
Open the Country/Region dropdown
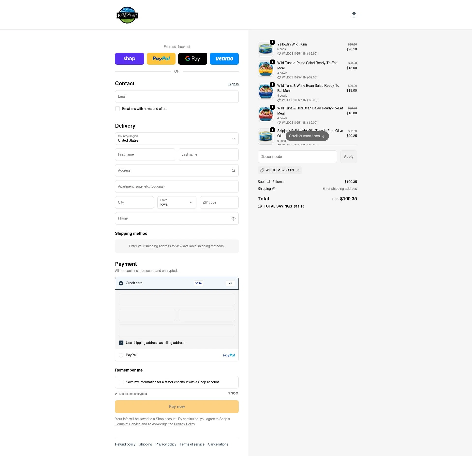click(177, 138)
